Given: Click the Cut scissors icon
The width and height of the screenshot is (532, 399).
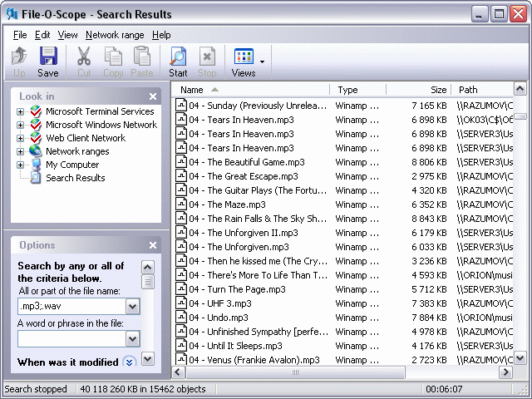Looking at the screenshot, I should 84,56.
